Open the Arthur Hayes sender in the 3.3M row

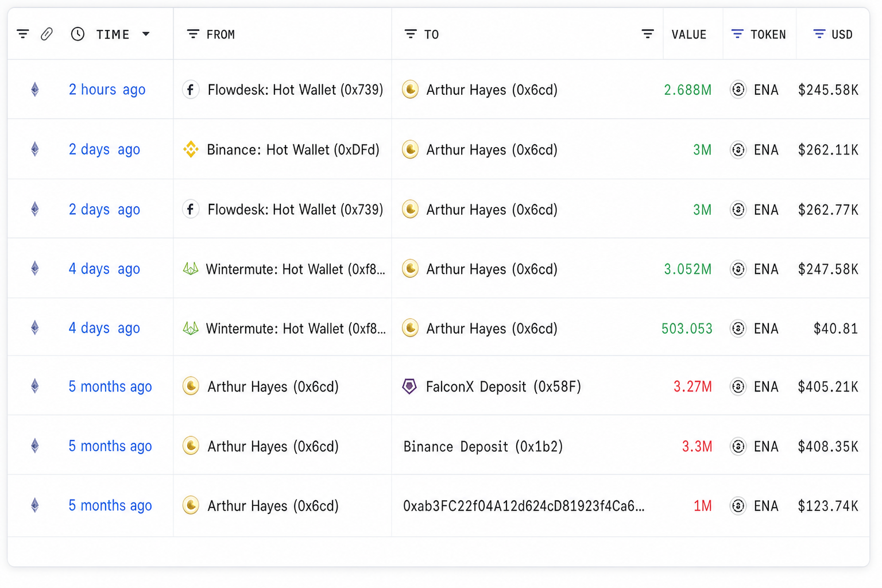click(x=273, y=446)
